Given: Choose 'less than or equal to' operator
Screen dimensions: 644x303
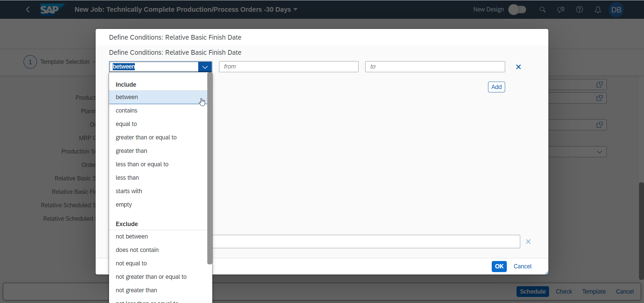Looking at the screenshot, I should [158, 164].
